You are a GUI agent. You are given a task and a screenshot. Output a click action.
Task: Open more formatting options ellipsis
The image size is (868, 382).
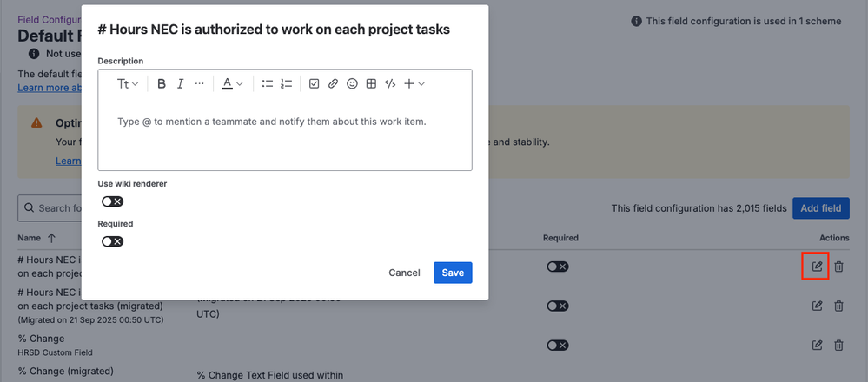pos(200,83)
